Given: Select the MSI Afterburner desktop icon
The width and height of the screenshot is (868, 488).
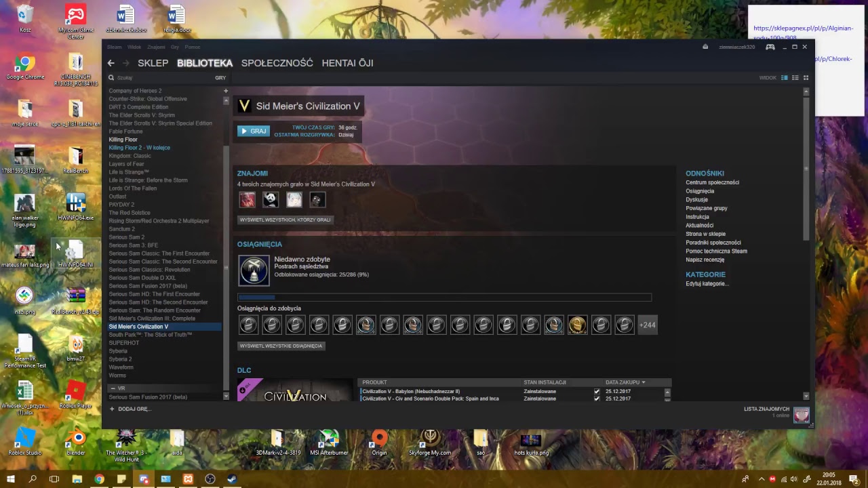Looking at the screenshot, I should tap(329, 443).
